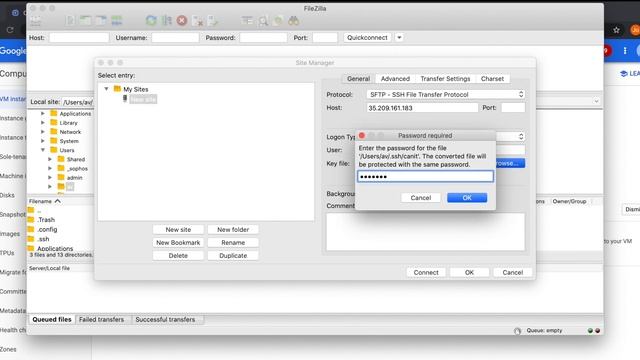Image resolution: width=640 pixels, height=360 pixels.
Task: Click the quickconnect Username field
Action: (x=175, y=38)
